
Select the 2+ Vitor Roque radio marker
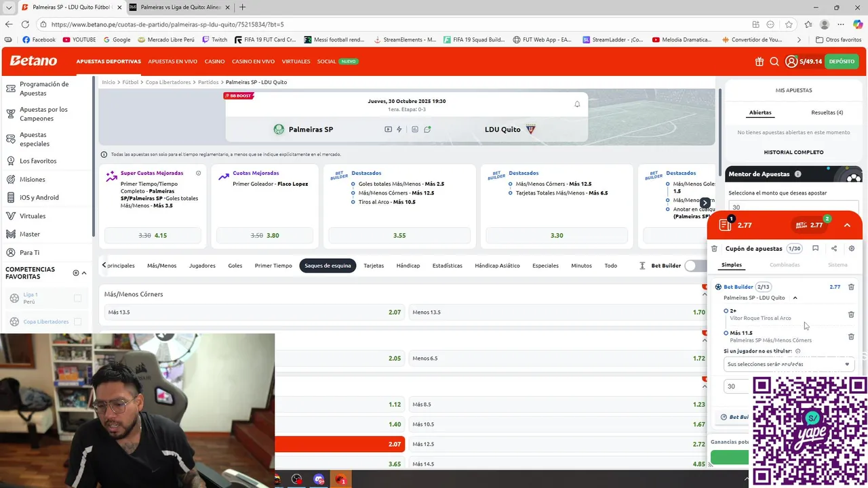tap(726, 311)
